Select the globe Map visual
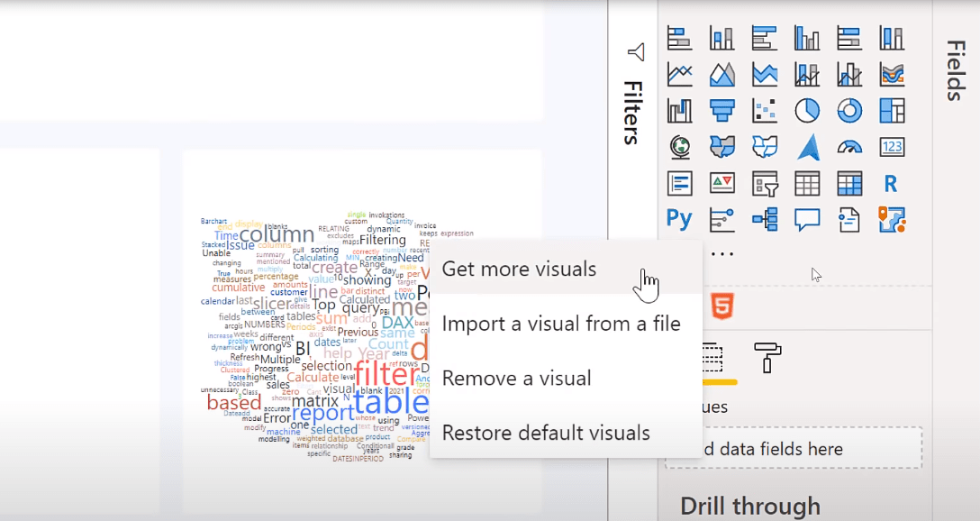 pos(679,147)
